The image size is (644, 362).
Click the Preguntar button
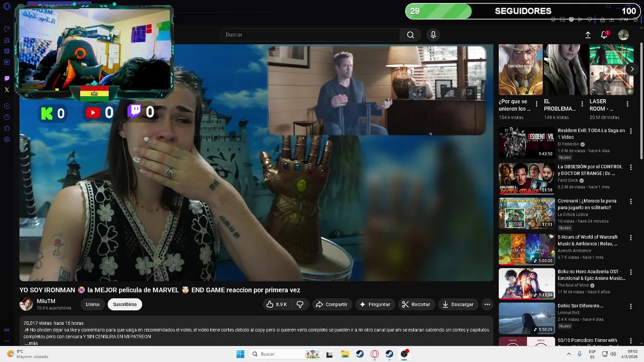pyautogui.click(x=375, y=304)
